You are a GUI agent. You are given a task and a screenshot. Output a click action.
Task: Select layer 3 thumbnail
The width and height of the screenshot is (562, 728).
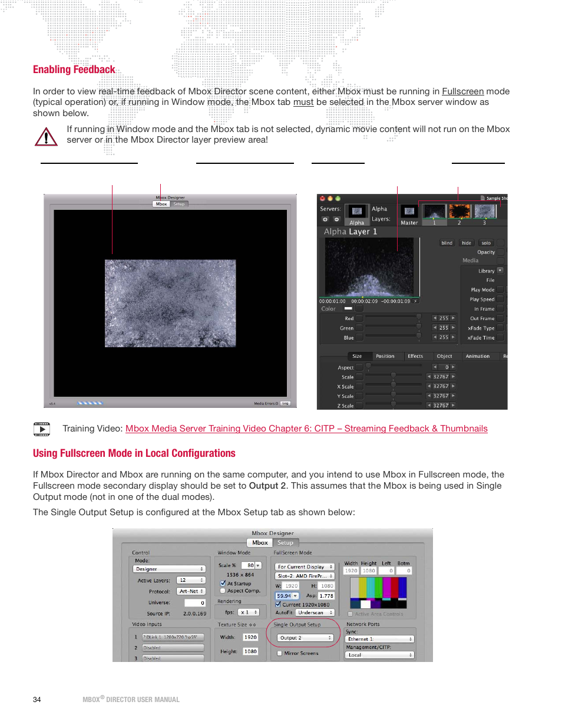(484, 212)
